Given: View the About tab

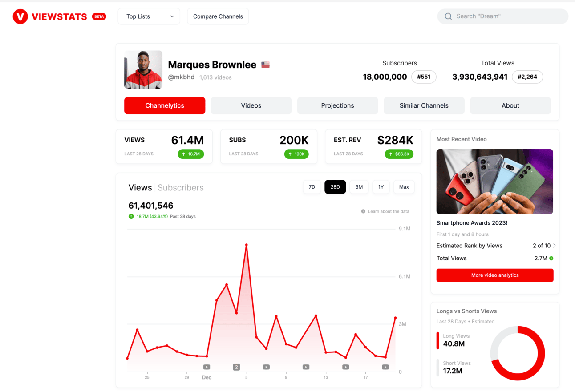Looking at the screenshot, I should coord(510,105).
